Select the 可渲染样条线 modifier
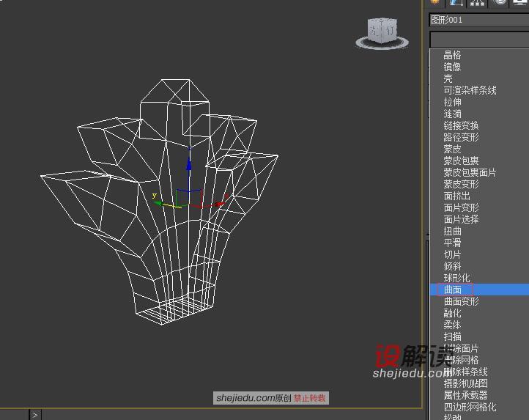The height and width of the screenshot is (420, 529). click(470, 90)
